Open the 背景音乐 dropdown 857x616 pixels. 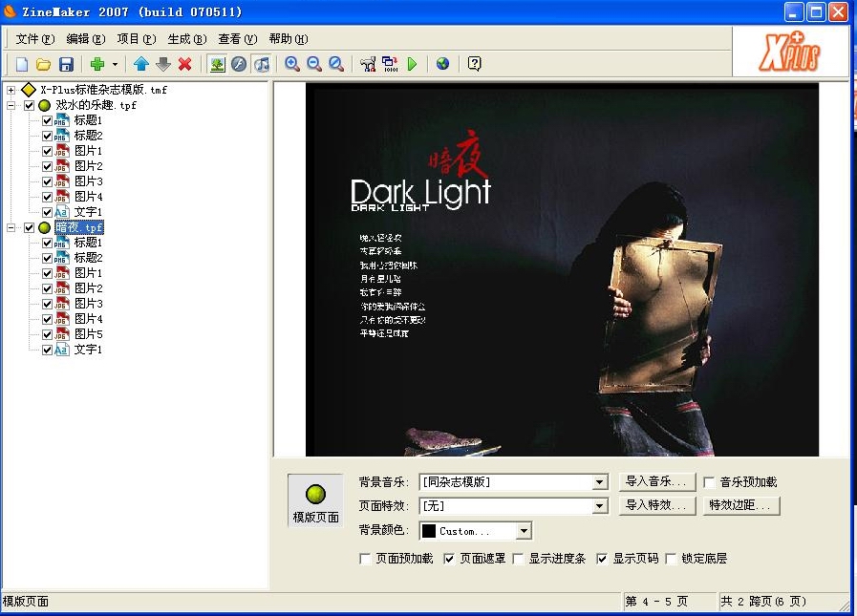(600, 482)
